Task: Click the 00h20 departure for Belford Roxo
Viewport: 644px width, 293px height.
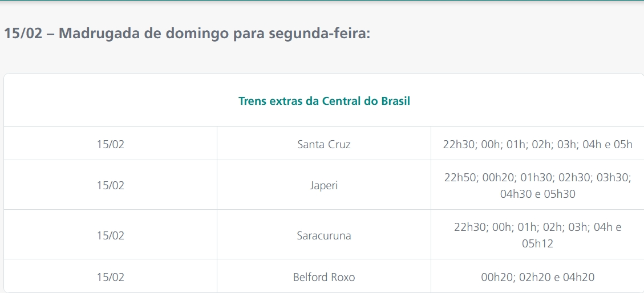Action: pos(496,277)
